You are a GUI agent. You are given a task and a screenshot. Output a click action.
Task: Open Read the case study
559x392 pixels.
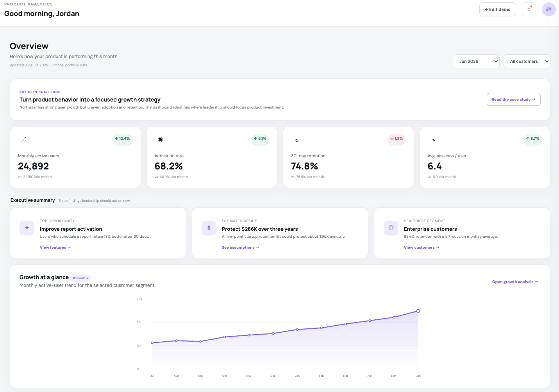click(x=514, y=100)
